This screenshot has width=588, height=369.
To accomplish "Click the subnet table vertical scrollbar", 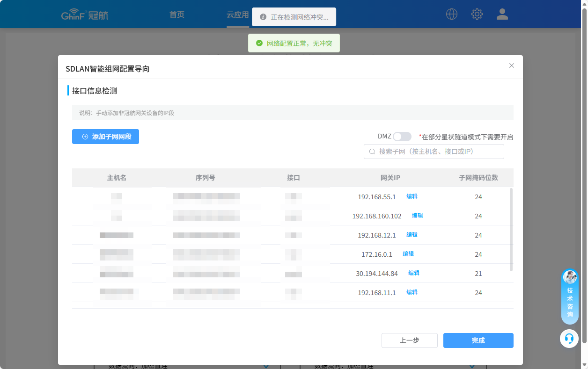I will point(511,229).
